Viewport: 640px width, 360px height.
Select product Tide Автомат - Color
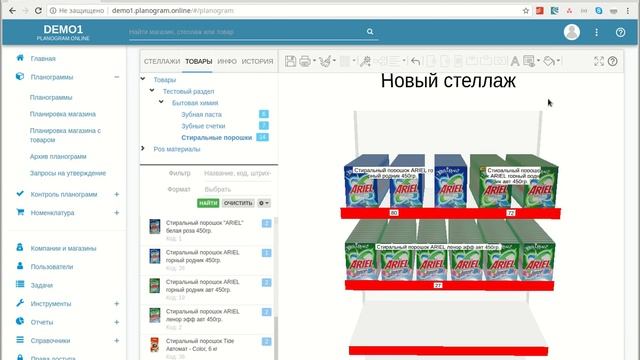pyautogui.click(x=207, y=347)
